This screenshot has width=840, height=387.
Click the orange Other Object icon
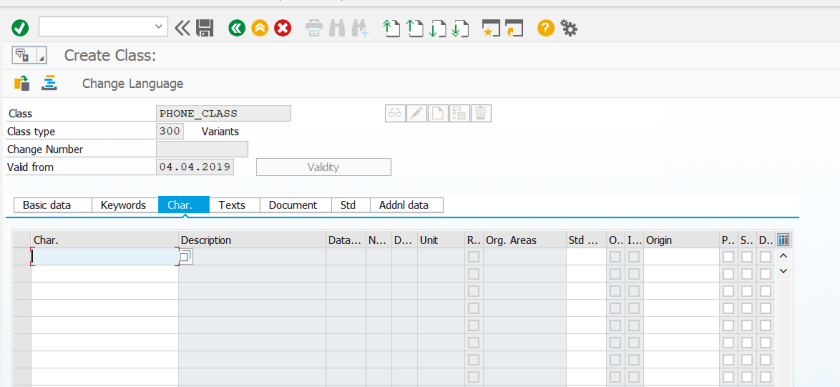[x=22, y=83]
